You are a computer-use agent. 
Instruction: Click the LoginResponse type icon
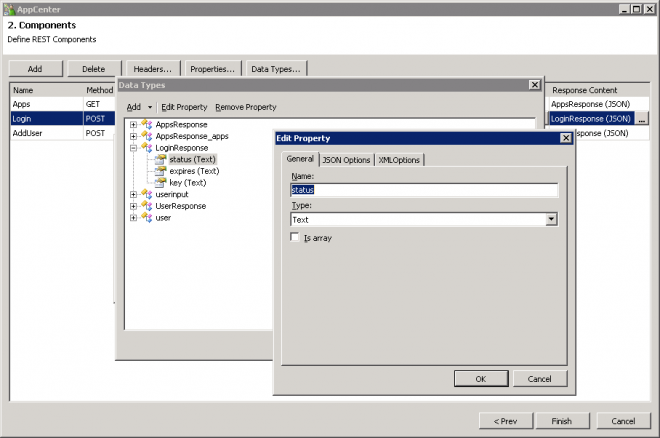tap(146, 148)
